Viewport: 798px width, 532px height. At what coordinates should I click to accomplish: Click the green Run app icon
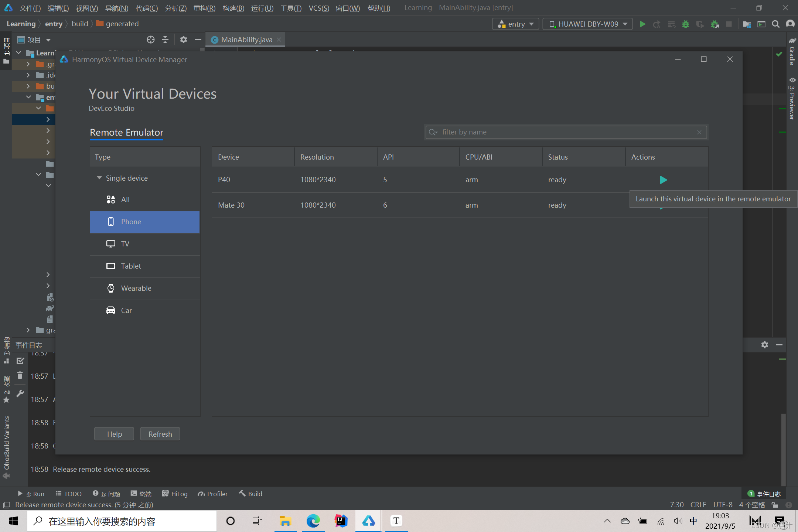(642, 24)
